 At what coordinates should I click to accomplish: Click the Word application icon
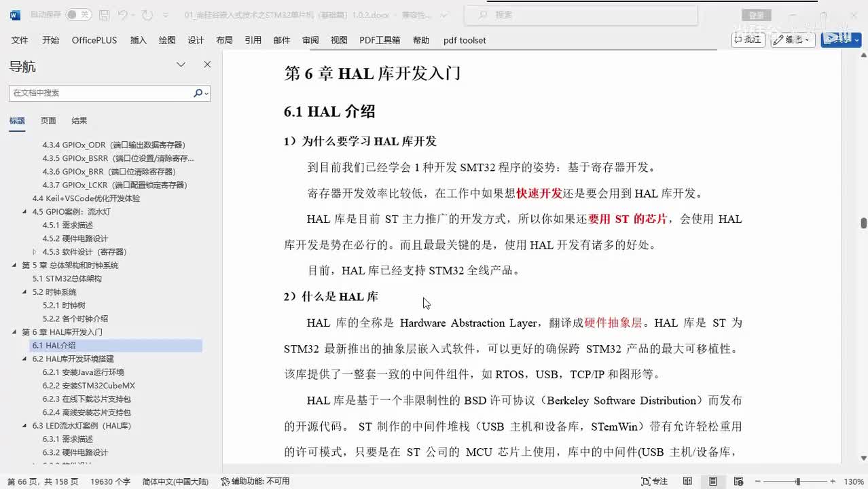coord(15,14)
